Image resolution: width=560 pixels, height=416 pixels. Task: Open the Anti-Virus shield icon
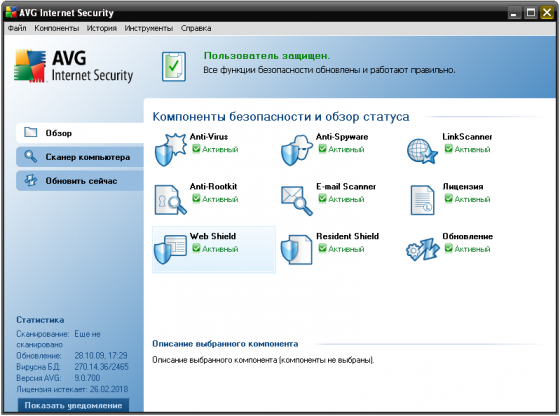click(170, 150)
